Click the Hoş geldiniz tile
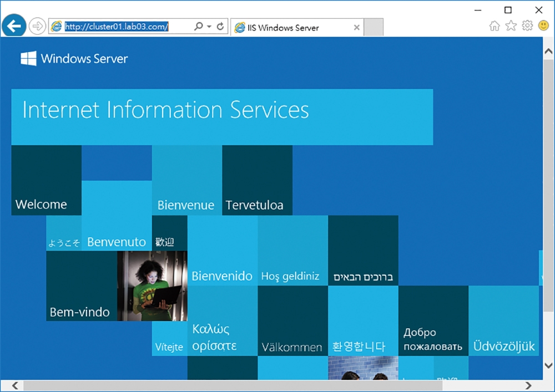Image resolution: width=555 pixels, height=392 pixels. pyautogui.click(x=292, y=251)
